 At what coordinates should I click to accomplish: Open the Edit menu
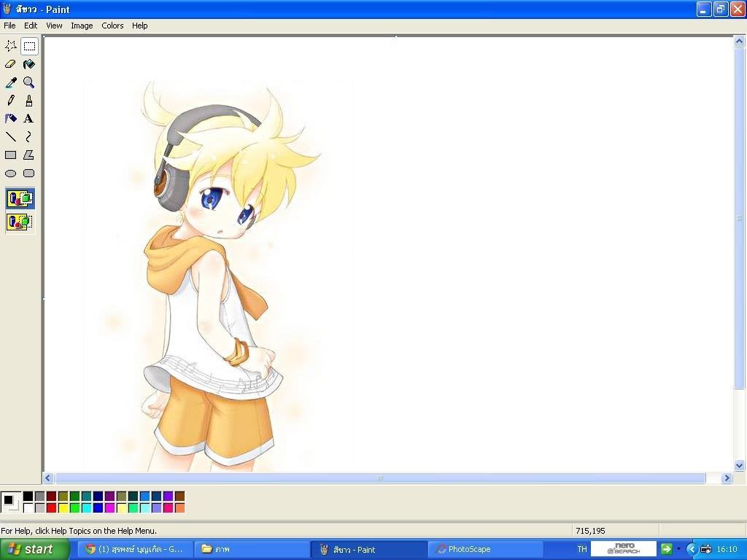point(31,26)
